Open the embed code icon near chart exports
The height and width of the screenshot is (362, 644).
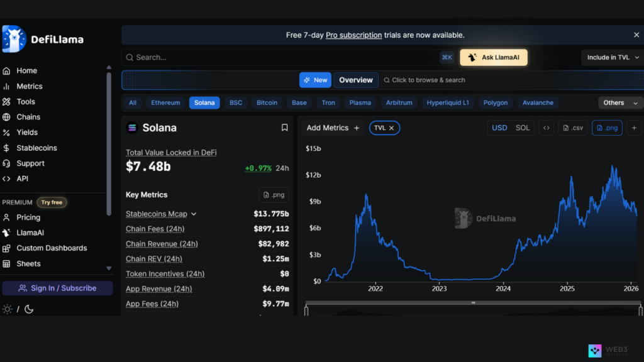coord(546,128)
